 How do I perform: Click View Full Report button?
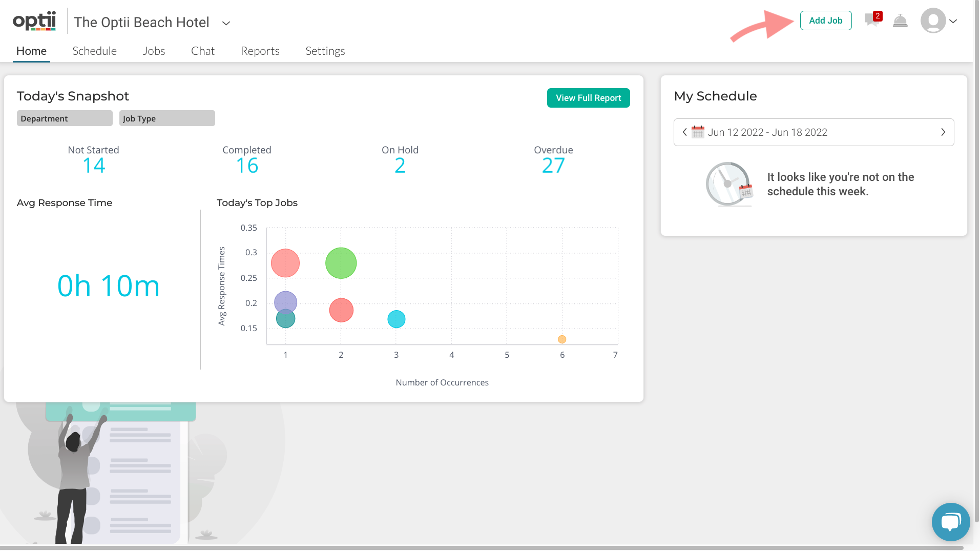point(588,98)
